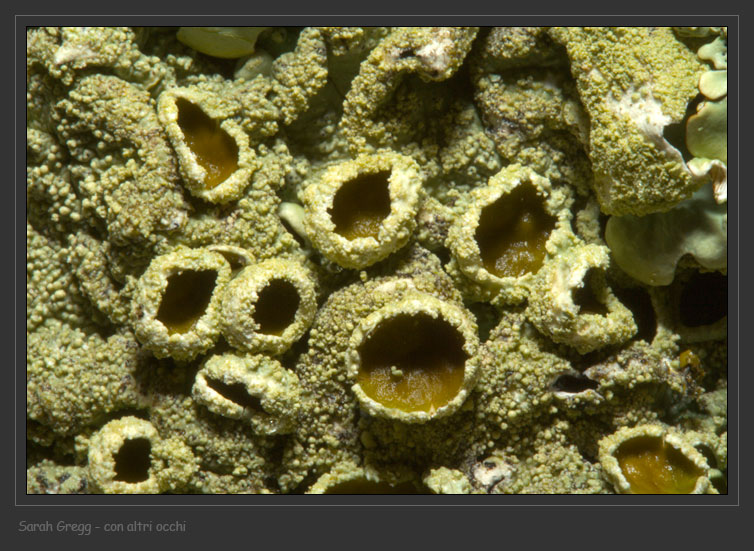The image size is (754, 551).
Task: Click the small dark slit cup lower right
Action: [574, 383]
